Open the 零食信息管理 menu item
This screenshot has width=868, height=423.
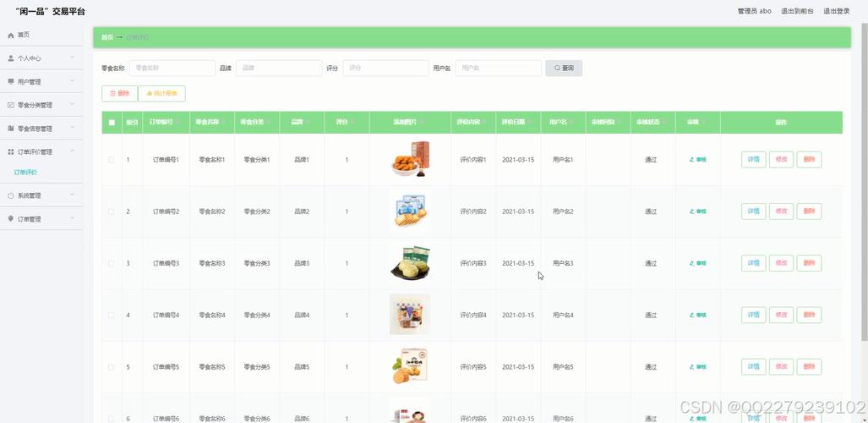click(x=41, y=128)
